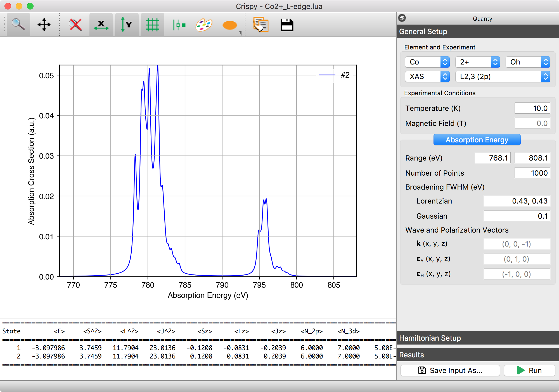The height and width of the screenshot is (392, 559).
Task: Toggle the green grid display
Action: [152, 25]
